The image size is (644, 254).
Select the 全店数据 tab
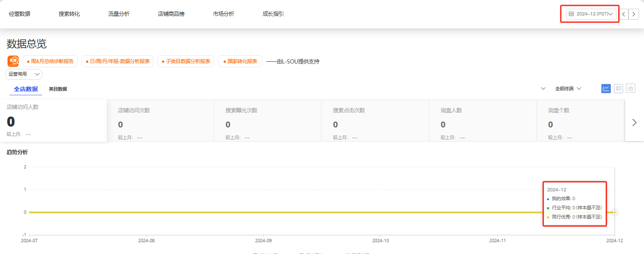26,89
